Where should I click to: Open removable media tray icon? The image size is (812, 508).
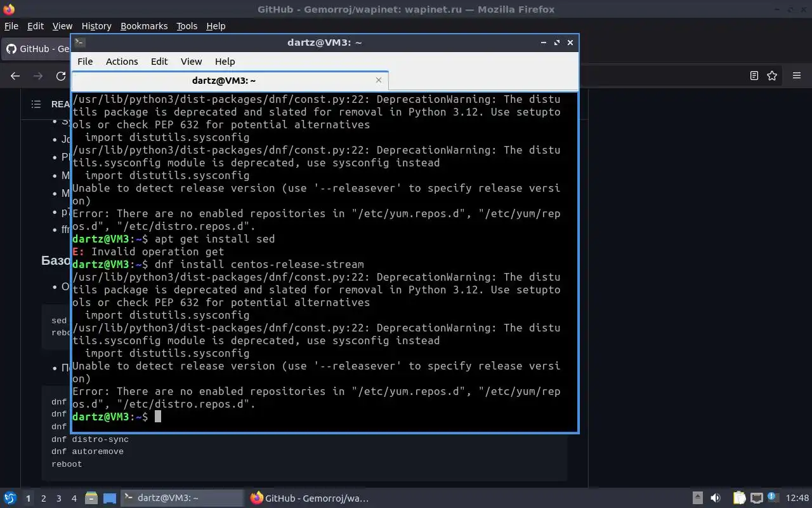point(698,498)
